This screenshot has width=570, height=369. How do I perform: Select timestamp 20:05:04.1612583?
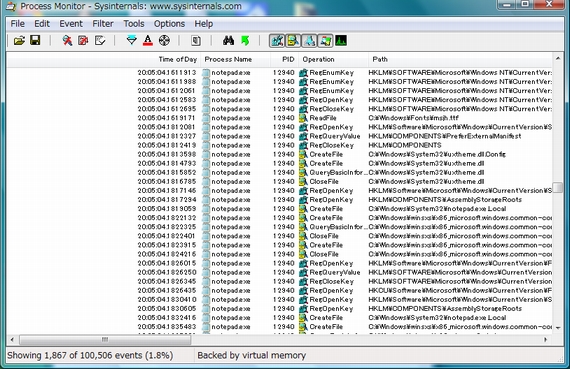pyautogui.click(x=167, y=100)
